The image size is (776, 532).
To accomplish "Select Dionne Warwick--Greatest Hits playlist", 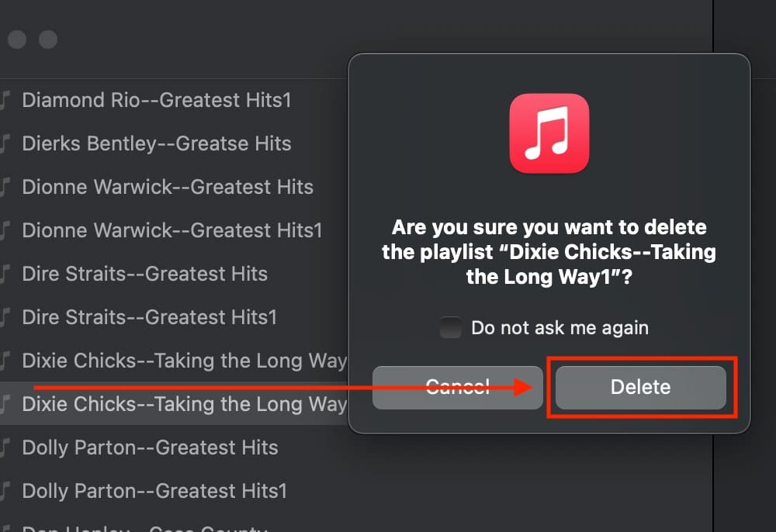I will pyautogui.click(x=168, y=188).
